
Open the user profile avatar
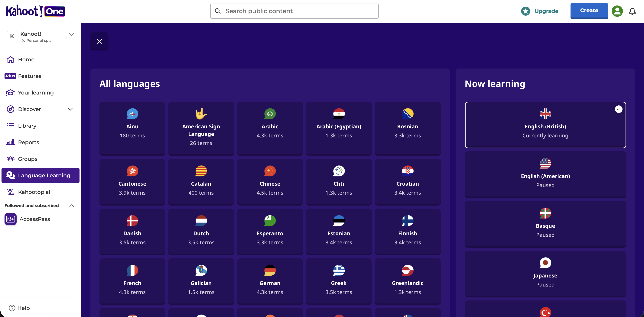point(617,11)
